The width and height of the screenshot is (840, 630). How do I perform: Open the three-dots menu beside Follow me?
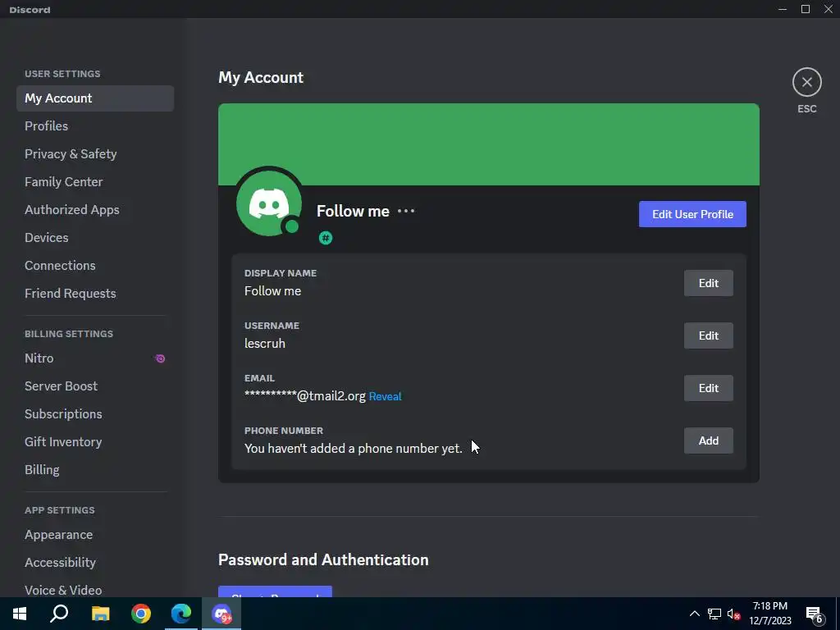[406, 211]
